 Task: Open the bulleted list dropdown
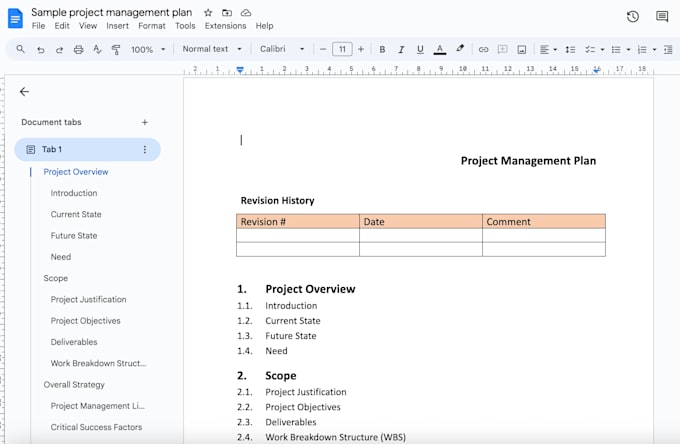point(628,50)
